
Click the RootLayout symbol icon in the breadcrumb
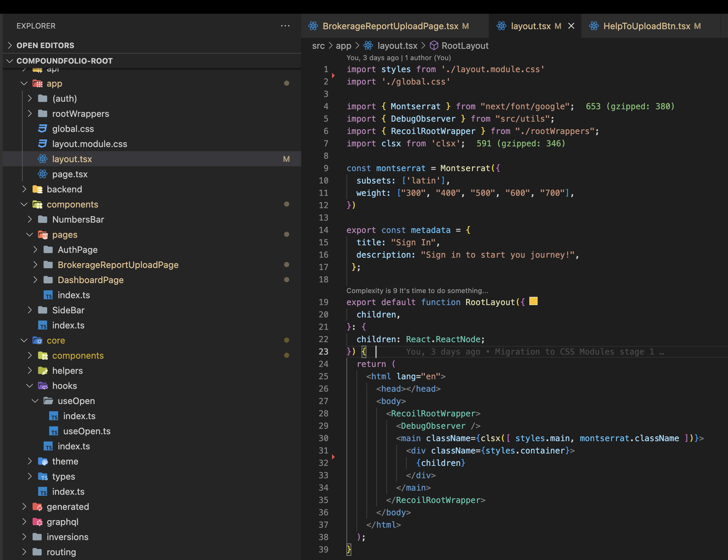[x=435, y=45]
